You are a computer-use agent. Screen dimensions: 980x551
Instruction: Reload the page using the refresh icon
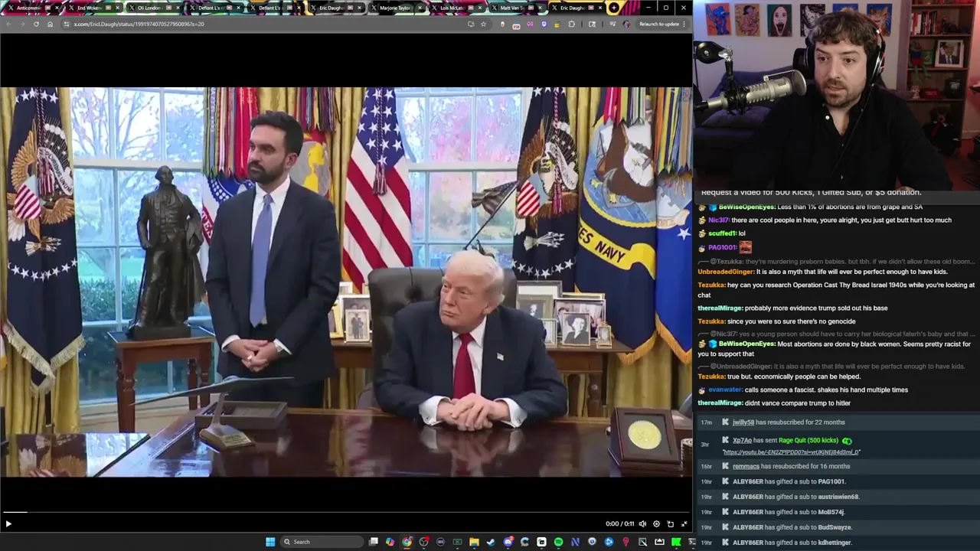click(x=36, y=24)
